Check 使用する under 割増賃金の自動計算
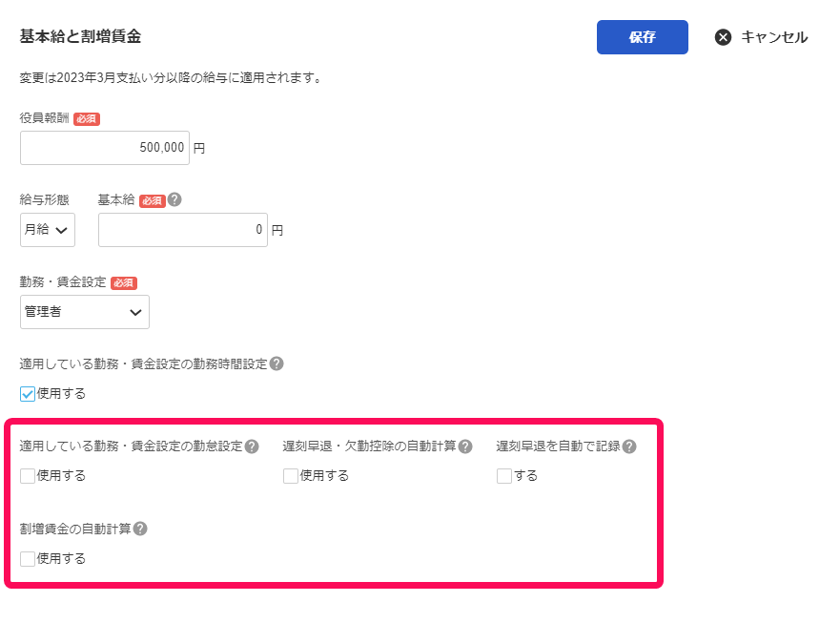The image size is (840, 623). (x=28, y=559)
